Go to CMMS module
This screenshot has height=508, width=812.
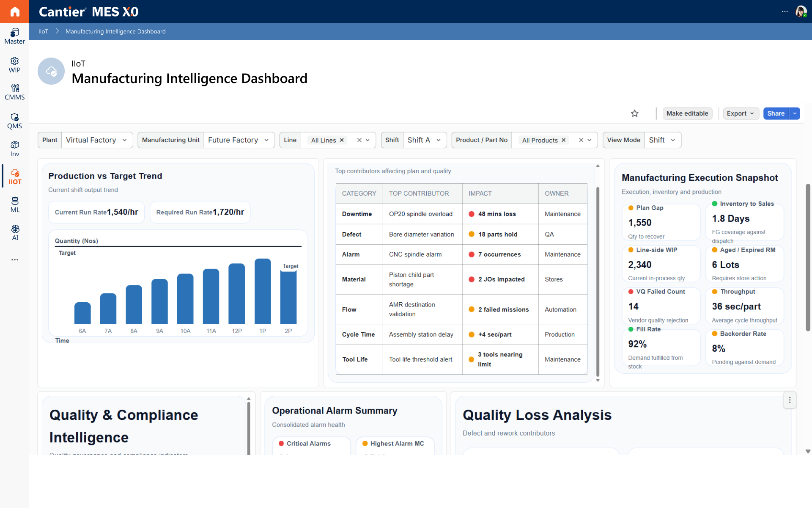coord(14,92)
